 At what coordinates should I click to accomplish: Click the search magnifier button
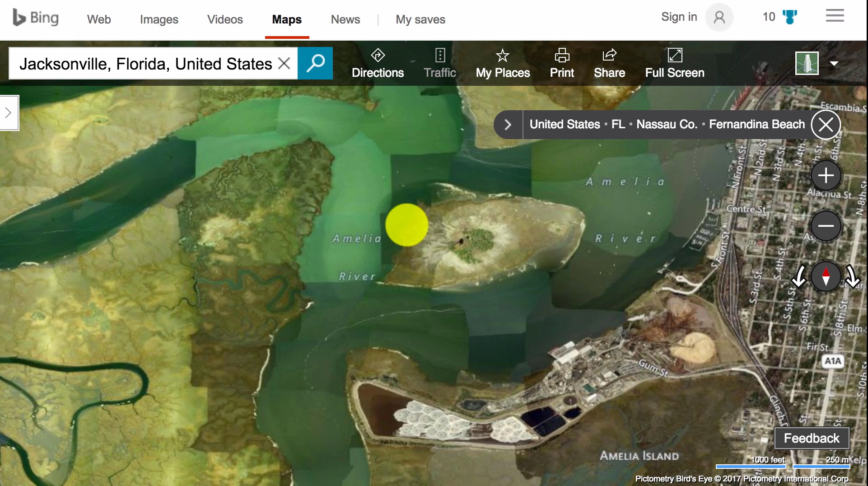click(315, 63)
